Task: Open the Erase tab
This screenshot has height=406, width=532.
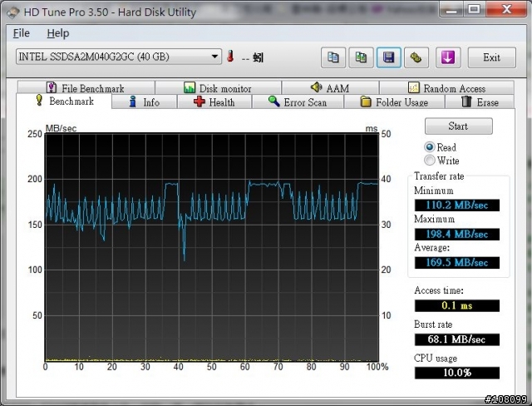Action: (x=480, y=101)
